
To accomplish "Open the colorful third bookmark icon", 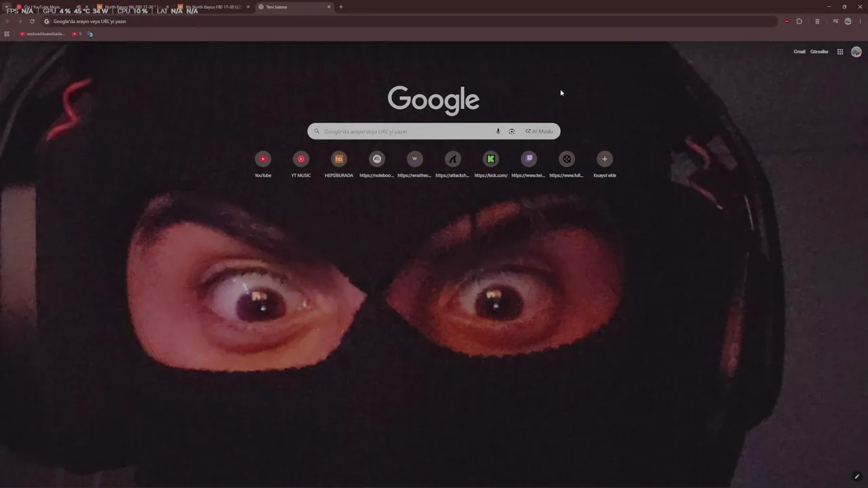I will pos(90,34).
